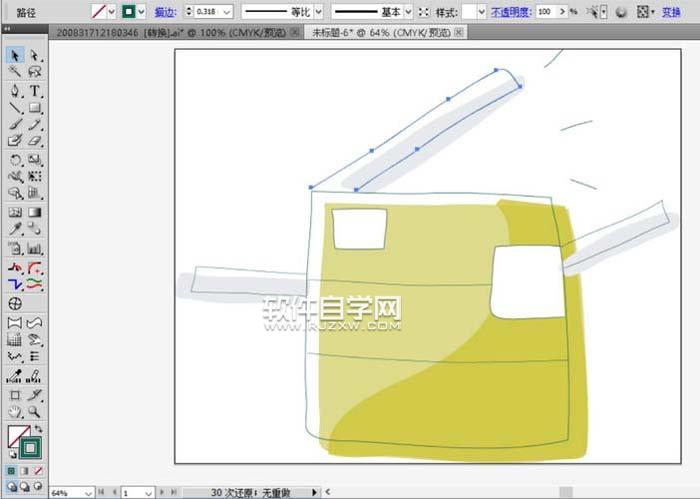This screenshot has width=700, height=499.
Task: Select the Type tool
Action: (x=34, y=91)
